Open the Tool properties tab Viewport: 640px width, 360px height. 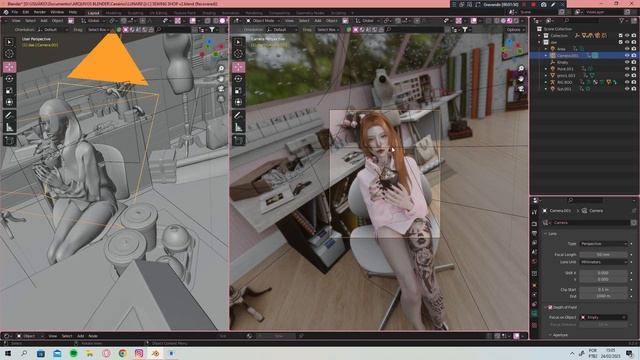point(534,212)
